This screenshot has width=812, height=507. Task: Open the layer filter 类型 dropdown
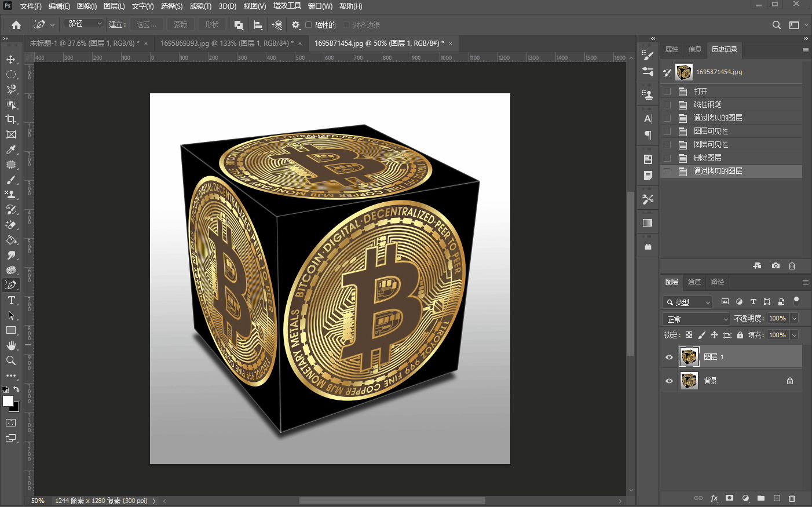coord(687,302)
